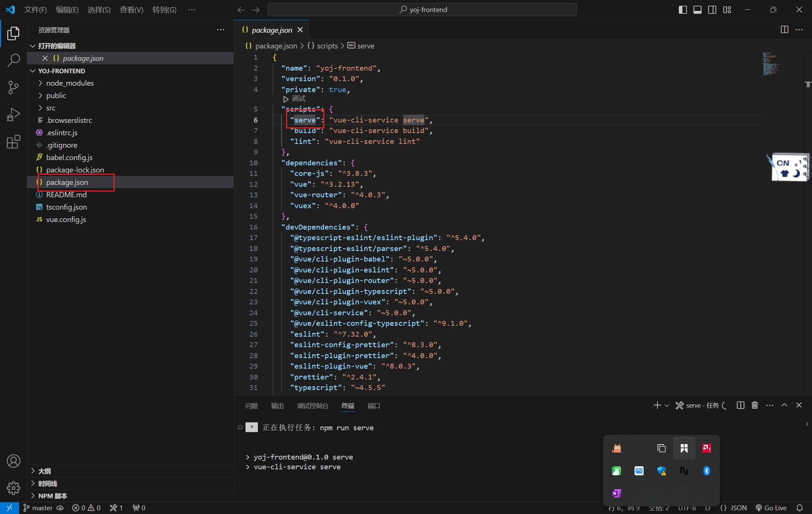Close the package.json editor tab
The width and height of the screenshot is (812, 514).
tap(300, 30)
